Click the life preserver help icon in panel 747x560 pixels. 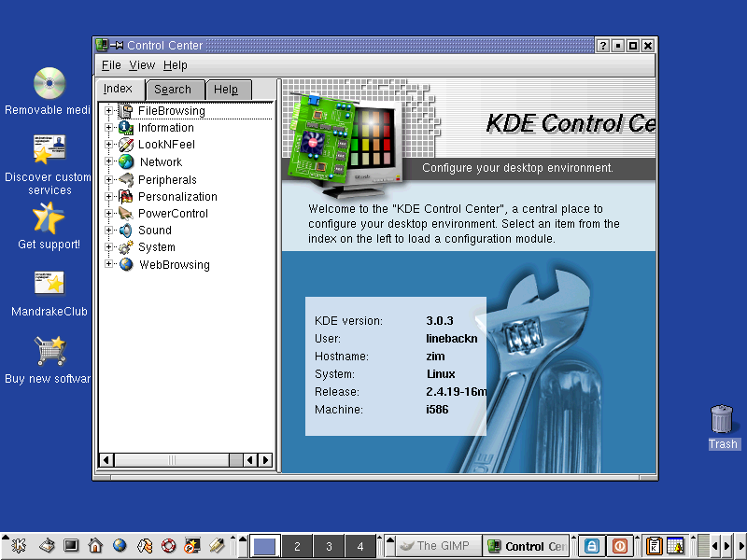tap(168, 545)
